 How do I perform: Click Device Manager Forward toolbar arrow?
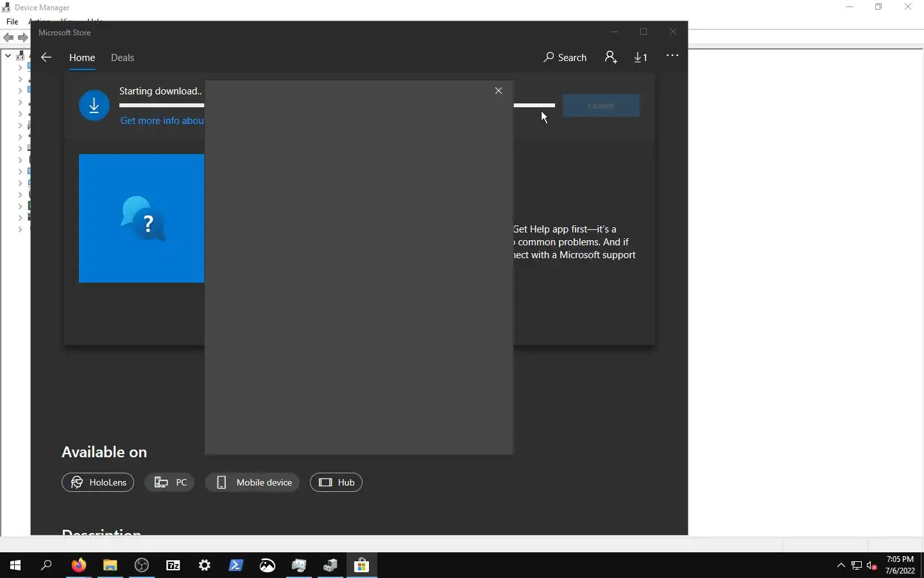pyautogui.click(x=23, y=38)
